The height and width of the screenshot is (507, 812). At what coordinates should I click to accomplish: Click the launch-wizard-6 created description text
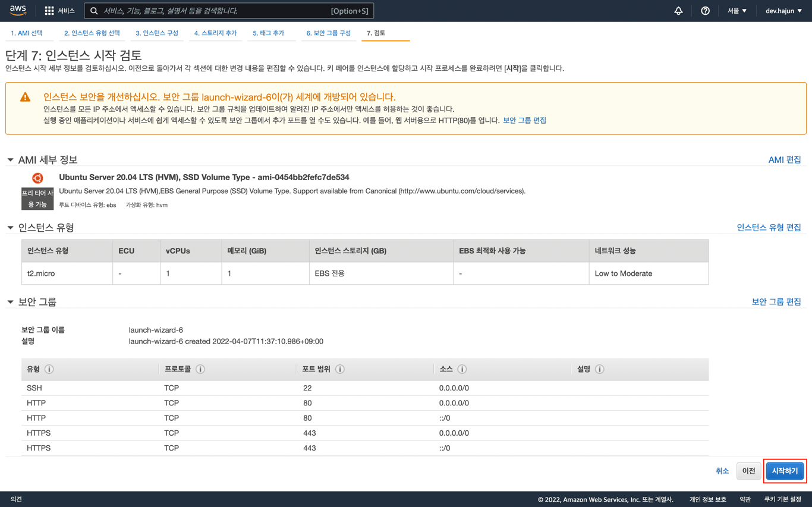(x=226, y=342)
